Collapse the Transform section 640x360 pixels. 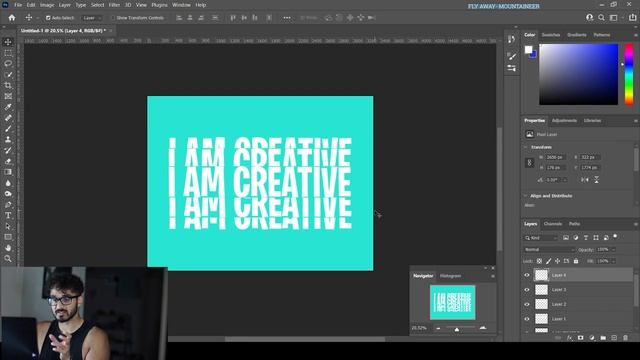pos(526,147)
